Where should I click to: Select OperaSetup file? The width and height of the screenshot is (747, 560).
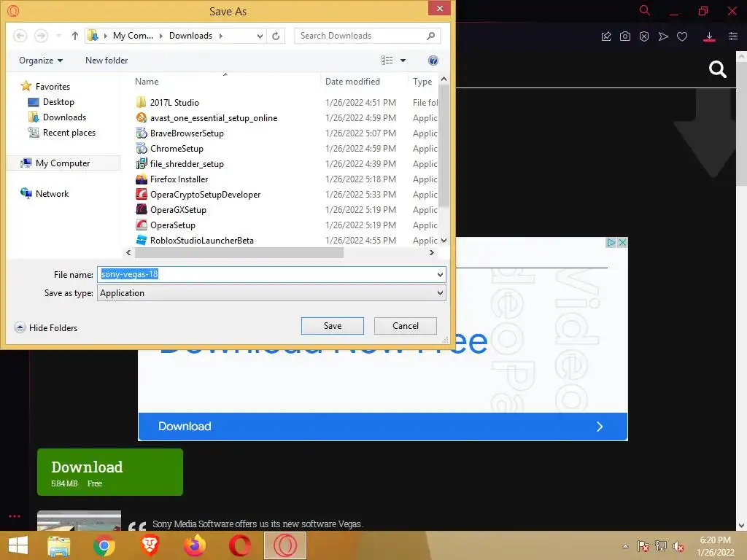tap(172, 225)
